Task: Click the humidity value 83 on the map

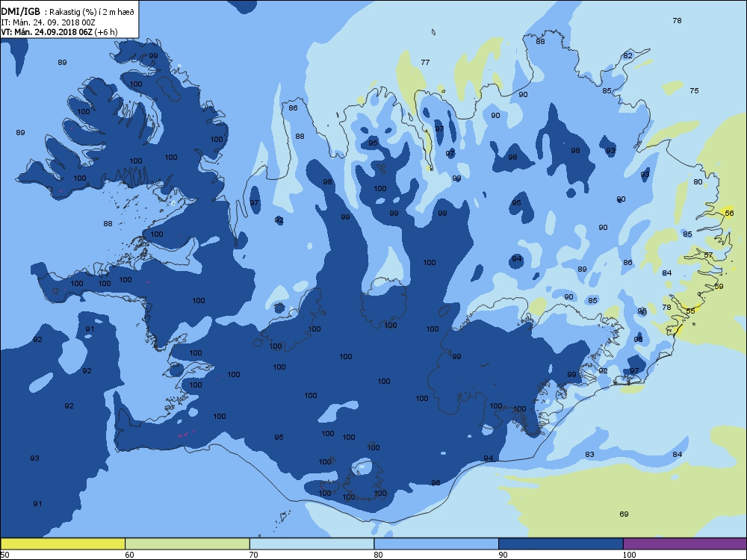Action: [x=590, y=455]
